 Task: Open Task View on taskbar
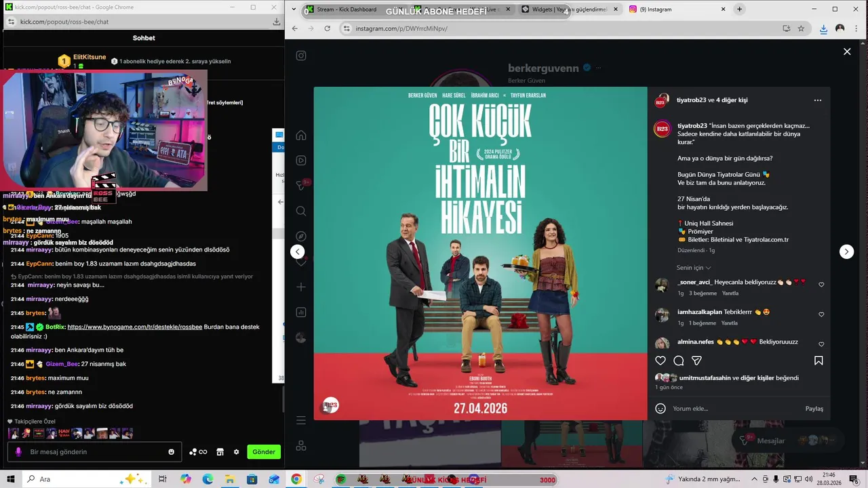[x=163, y=479]
